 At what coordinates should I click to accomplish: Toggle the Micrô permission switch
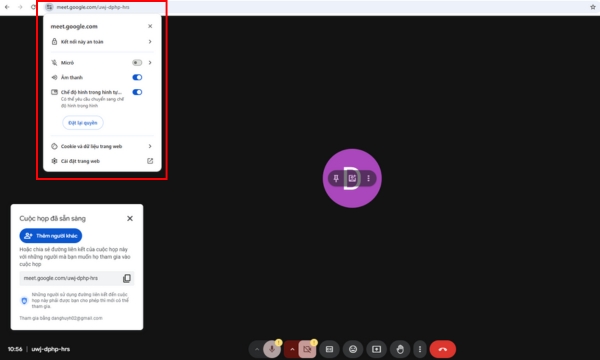coord(137,63)
